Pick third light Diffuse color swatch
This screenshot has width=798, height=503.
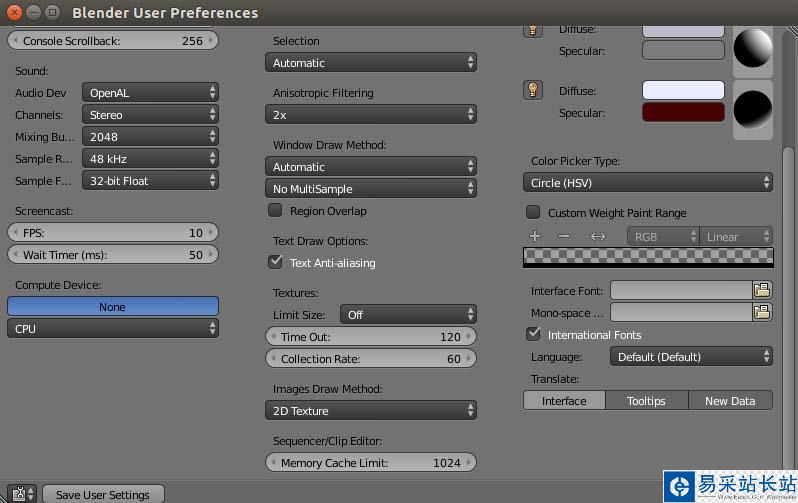(683, 90)
